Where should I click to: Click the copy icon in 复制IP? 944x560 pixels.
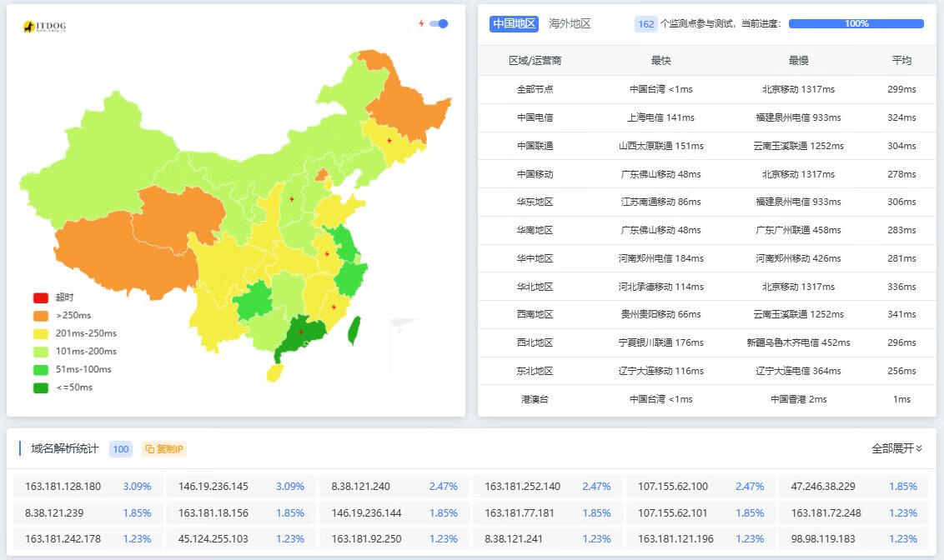(150, 449)
